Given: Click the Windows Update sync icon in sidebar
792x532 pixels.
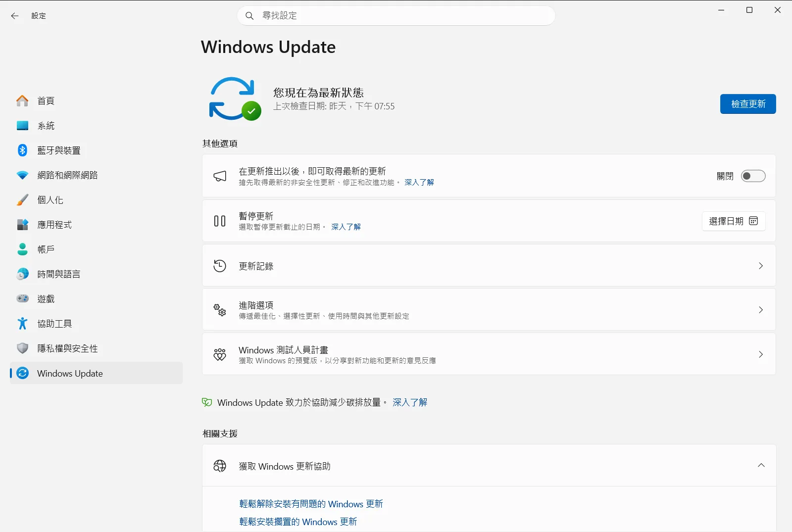Looking at the screenshot, I should click(22, 373).
